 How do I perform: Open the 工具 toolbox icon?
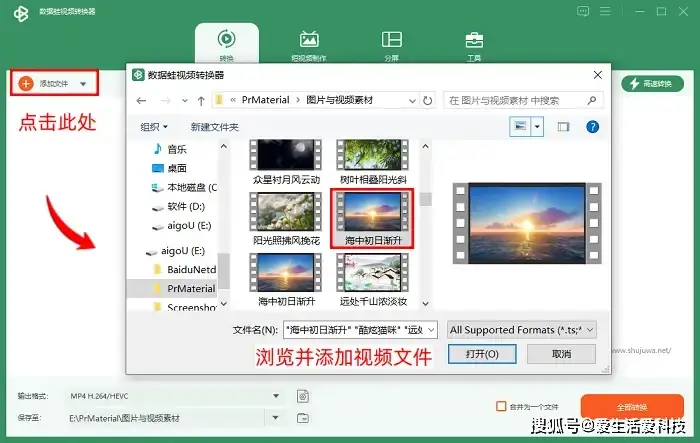(x=474, y=41)
